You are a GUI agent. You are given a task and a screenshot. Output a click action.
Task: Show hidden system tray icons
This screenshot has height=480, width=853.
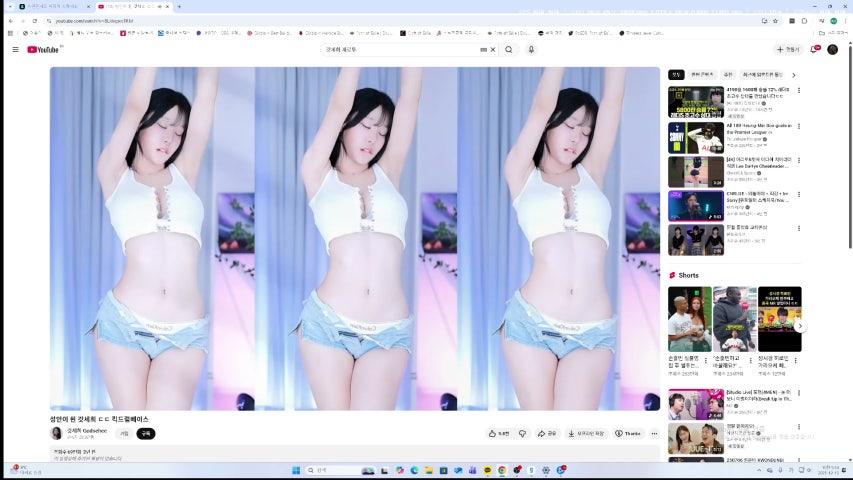[759, 470]
